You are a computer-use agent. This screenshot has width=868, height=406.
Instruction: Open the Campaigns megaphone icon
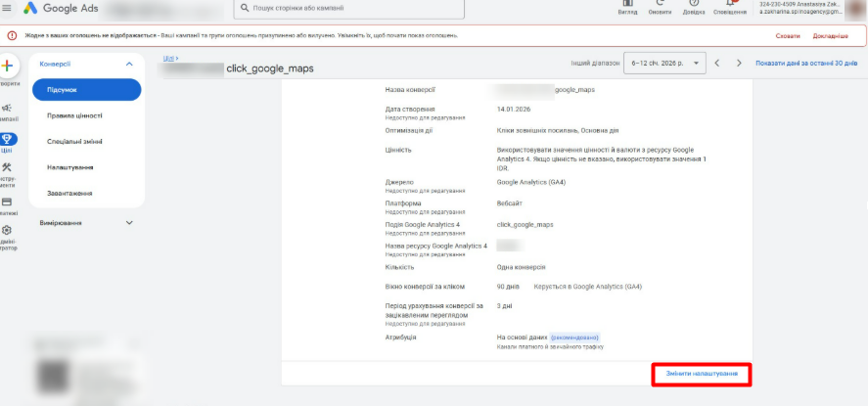click(x=7, y=108)
